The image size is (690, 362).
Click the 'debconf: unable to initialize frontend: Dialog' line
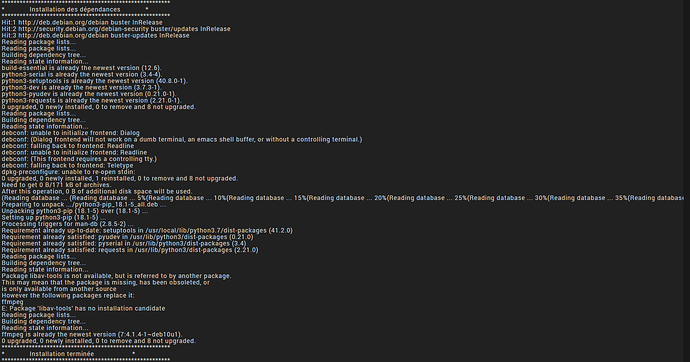pyautogui.click(x=70, y=133)
